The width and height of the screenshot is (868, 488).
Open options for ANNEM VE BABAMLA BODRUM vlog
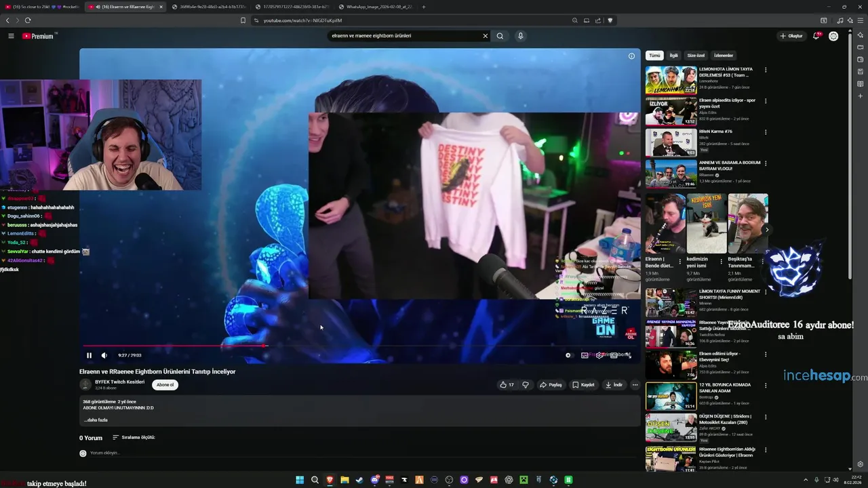pos(766,163)
